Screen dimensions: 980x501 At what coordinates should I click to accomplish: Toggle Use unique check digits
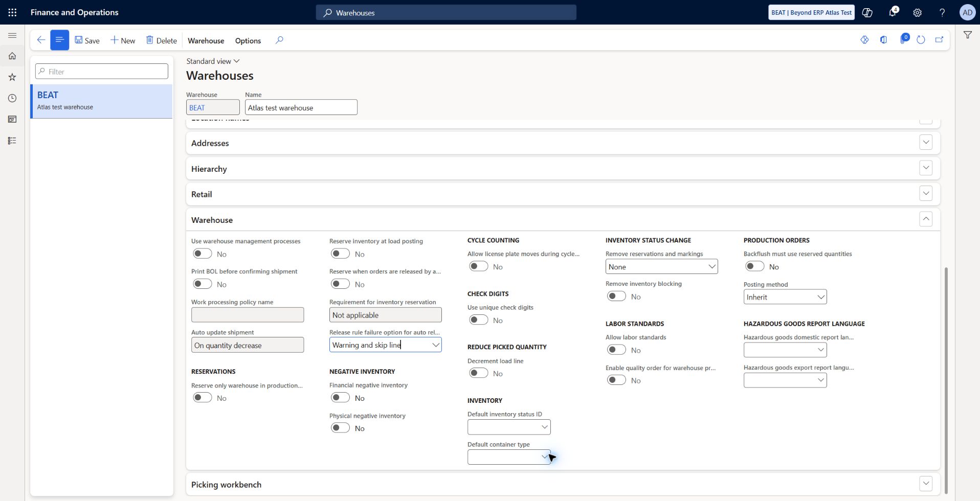point(479,320)
